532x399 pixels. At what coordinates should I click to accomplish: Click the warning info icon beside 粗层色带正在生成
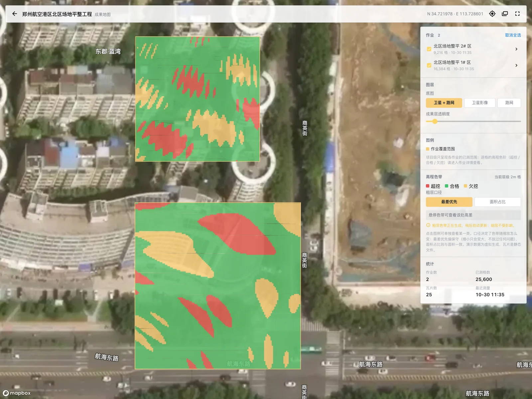click(x=428, y=225)
